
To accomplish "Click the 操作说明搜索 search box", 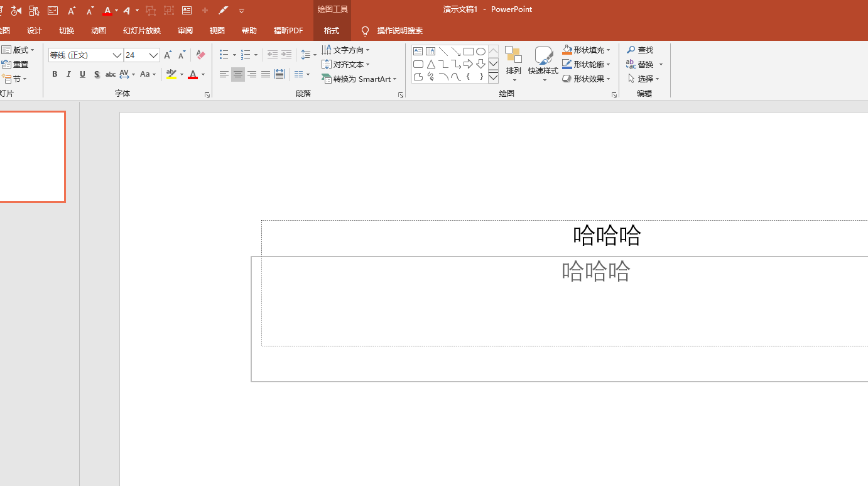I will [x=400, y=31].
